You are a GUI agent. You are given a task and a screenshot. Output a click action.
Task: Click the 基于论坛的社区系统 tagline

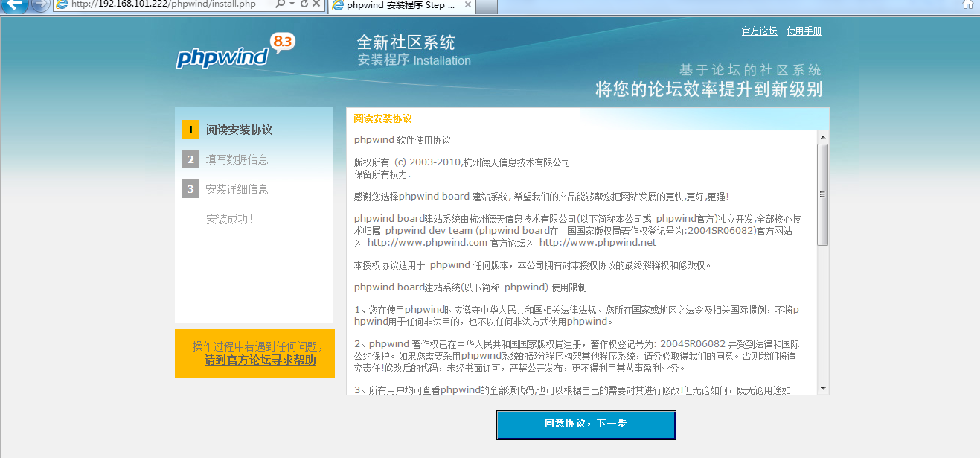pos(751,70)
